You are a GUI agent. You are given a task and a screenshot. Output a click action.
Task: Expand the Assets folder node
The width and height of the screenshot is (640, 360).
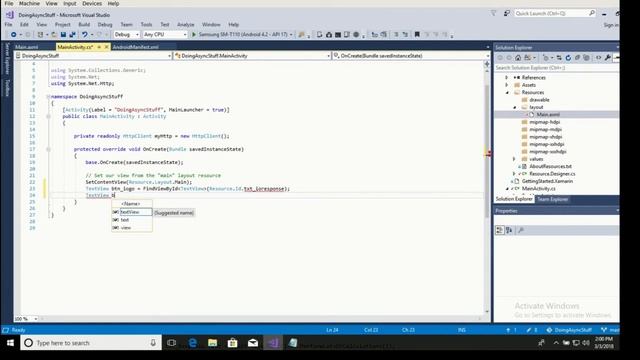(507, 85)
